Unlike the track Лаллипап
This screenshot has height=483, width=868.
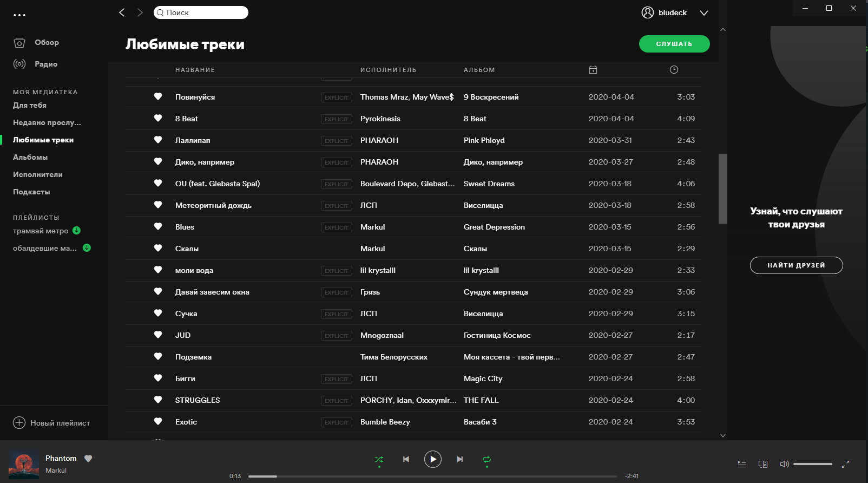tap(158, 140)
